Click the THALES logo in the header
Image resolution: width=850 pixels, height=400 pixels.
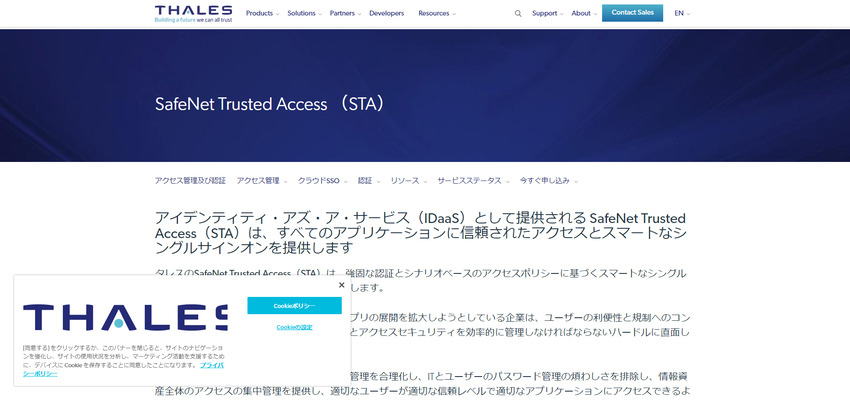pyautogui.click(x=194, y=14)
